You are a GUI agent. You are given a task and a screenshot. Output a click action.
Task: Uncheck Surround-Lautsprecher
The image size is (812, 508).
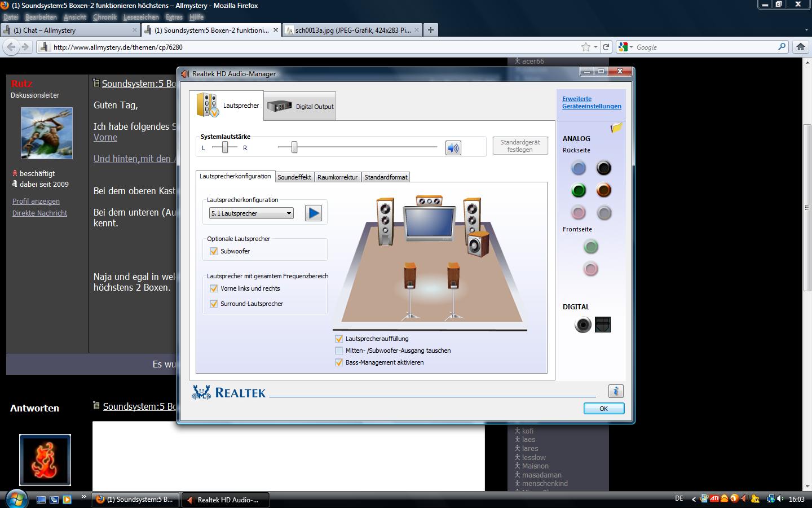[x=214, y=304]
